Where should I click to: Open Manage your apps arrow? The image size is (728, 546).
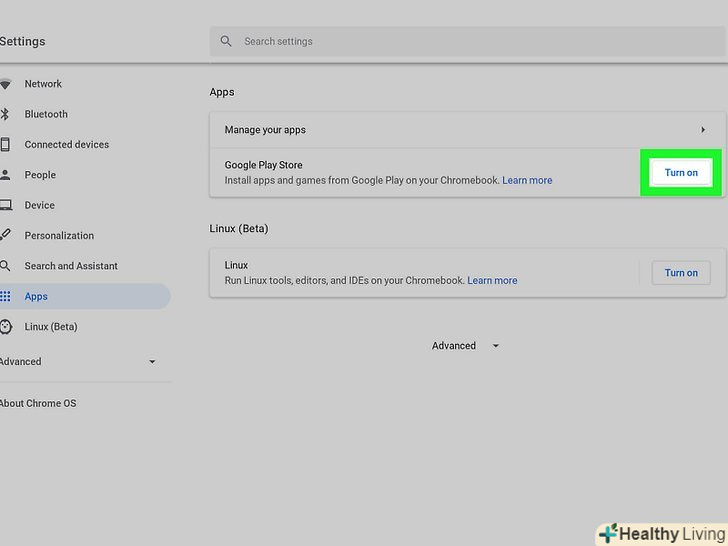point(702,130)
